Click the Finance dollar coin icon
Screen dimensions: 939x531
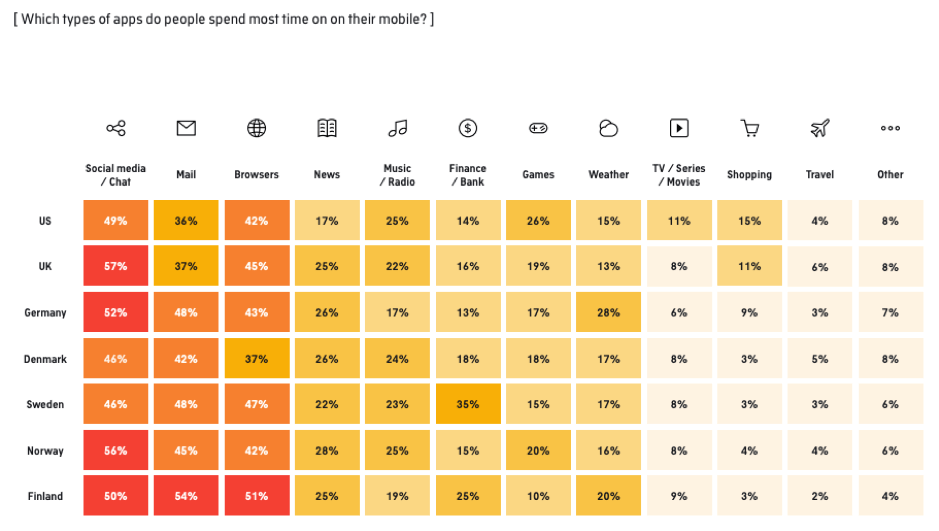pos(468,128)
